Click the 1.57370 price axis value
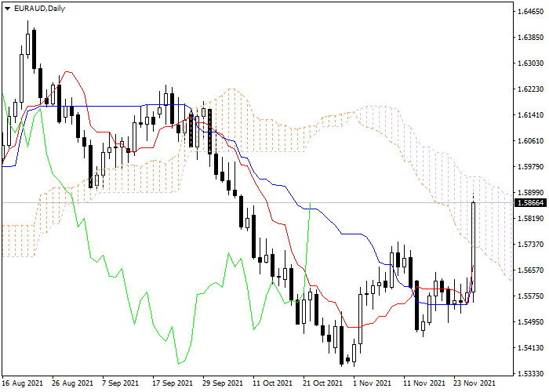 click(x=530, y=245)
